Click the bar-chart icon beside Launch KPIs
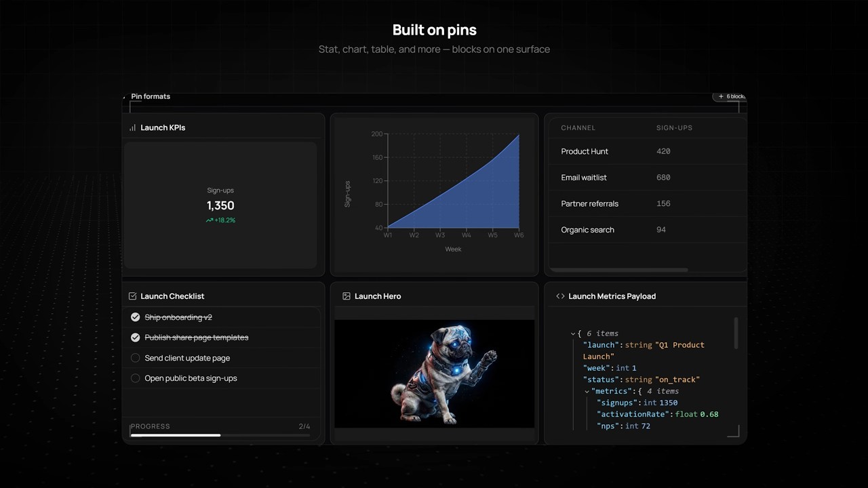Screen dimensions: 868x488 tap(133, 127)
